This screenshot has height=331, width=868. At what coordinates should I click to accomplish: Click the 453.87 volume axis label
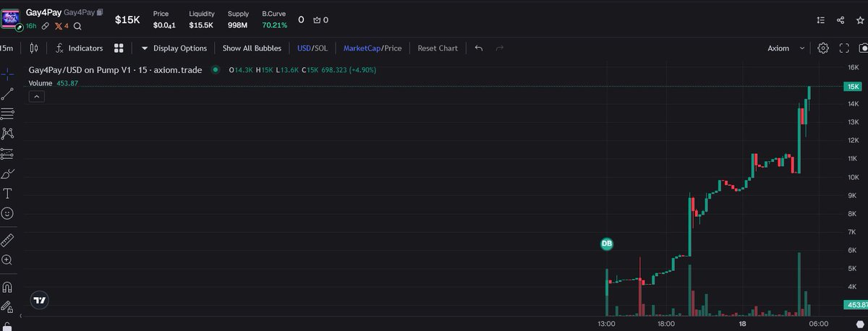(856, 306)
